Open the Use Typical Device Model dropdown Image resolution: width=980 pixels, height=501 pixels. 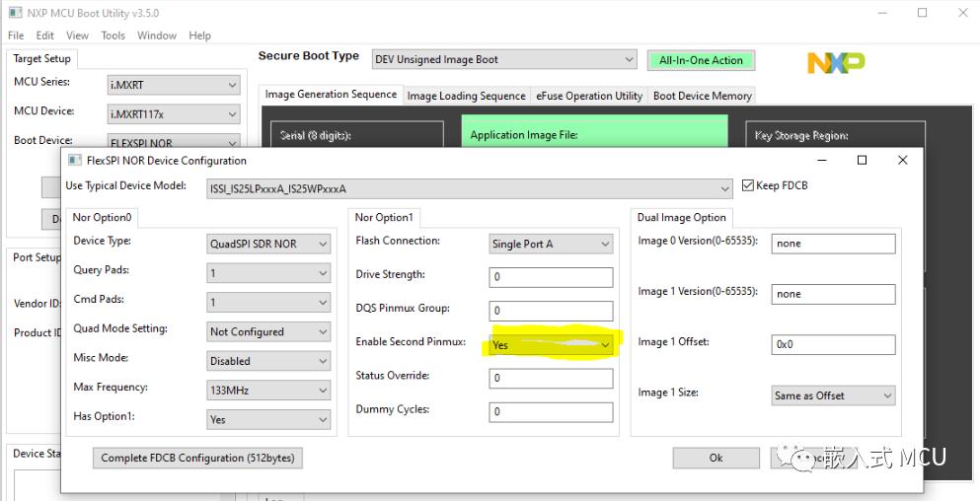click(x=469, y=188)
